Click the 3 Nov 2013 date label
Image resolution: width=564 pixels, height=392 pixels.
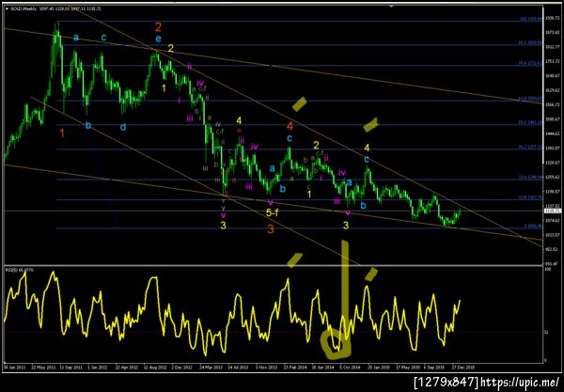pyautogui.click(x=267, y=368)
